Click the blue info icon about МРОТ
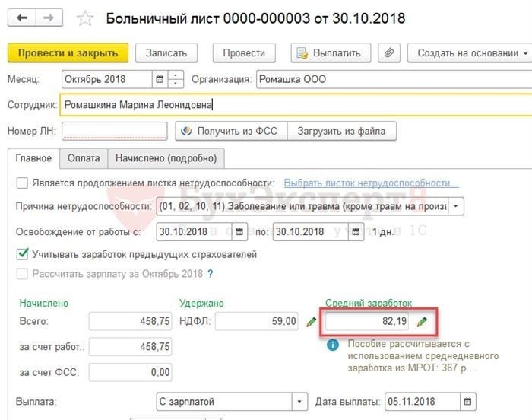 [333, 345]
